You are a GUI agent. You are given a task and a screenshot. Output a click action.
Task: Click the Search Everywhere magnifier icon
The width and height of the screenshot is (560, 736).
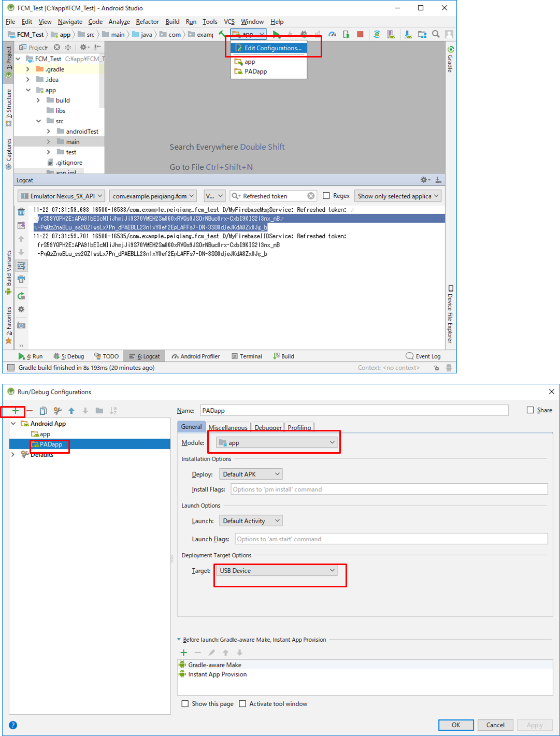click(x=436, y=34)
